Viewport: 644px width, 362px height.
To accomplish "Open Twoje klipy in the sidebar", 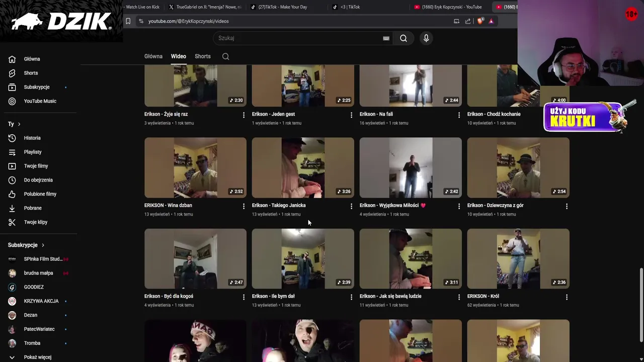I will (35, 222).
